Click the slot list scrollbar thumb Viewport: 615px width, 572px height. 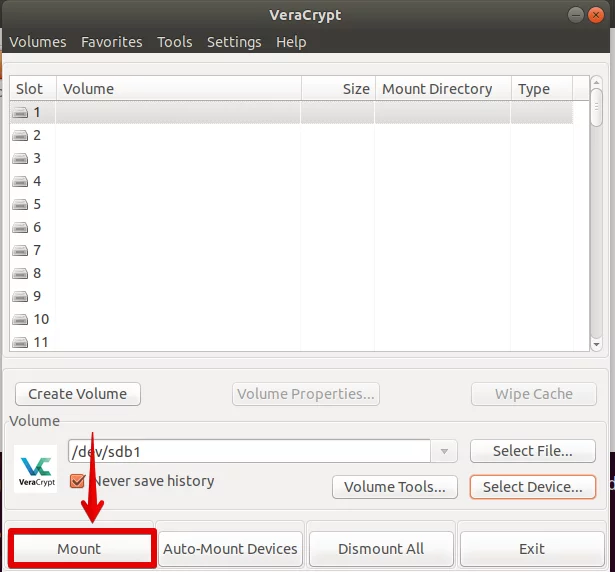[x=596, y=107]
